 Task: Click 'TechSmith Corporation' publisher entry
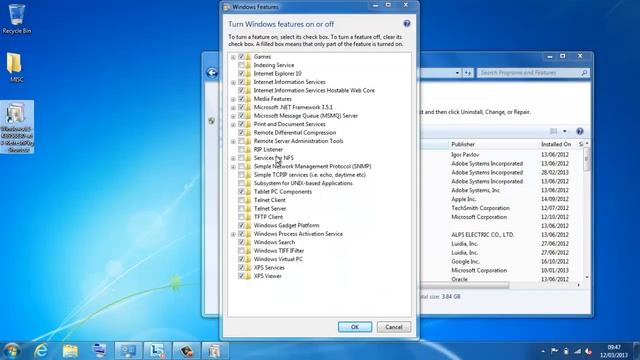click(480, 208)
